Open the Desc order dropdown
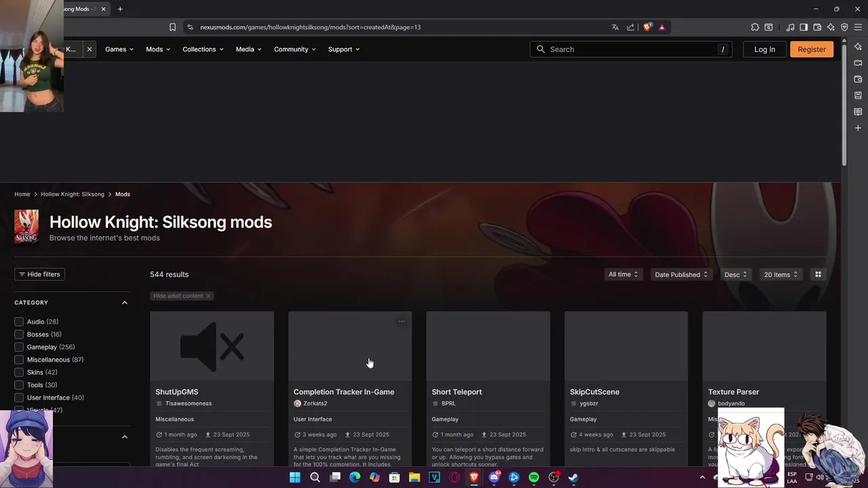Screen dimensions: 868x488 point(736,274)
